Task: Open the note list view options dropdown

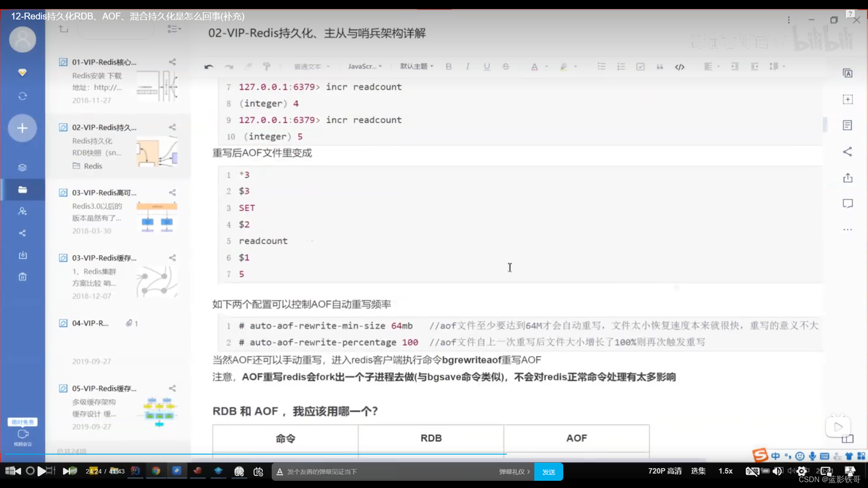Action: coord(174,29)
